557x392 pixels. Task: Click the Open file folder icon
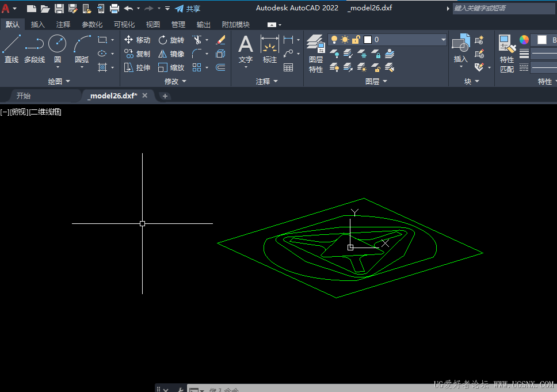click(x=45, y=9)
